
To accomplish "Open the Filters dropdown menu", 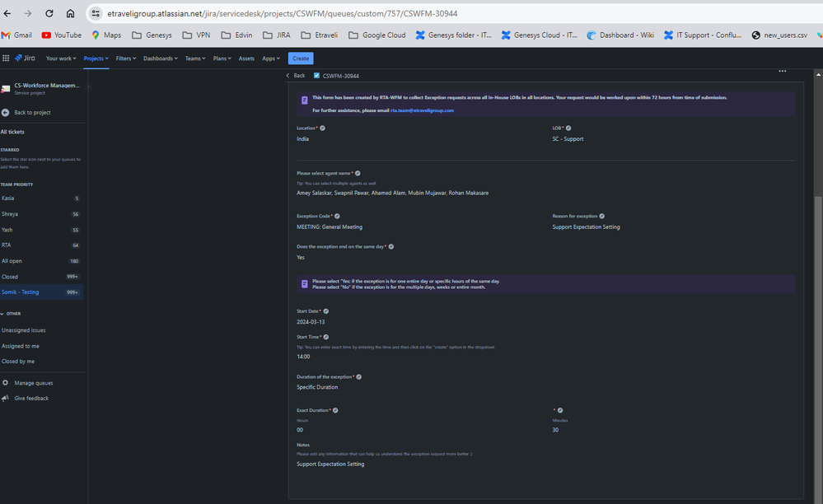I will (x=126, y=58).
